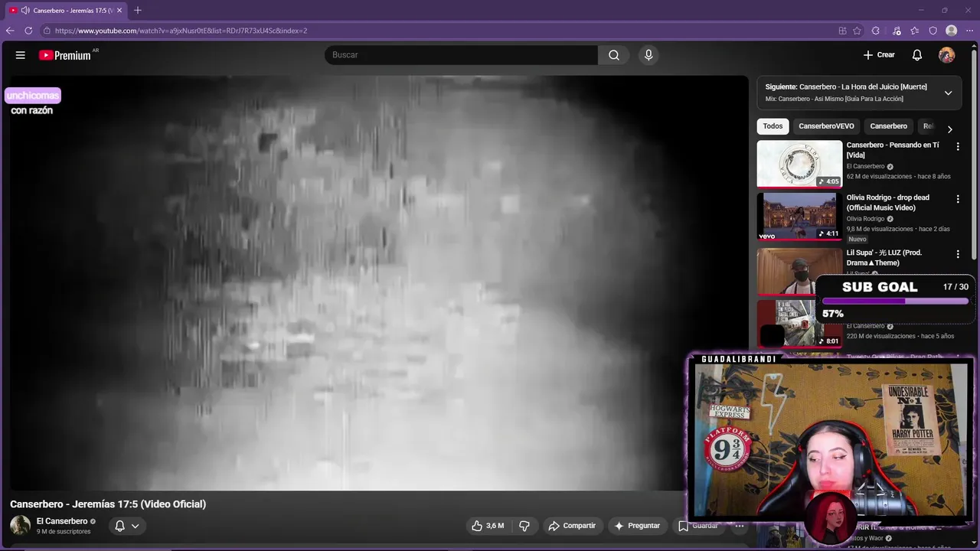Mute tab via speaker icon
This screenshot has width=980, height=551.
click(x=25, y=11)
